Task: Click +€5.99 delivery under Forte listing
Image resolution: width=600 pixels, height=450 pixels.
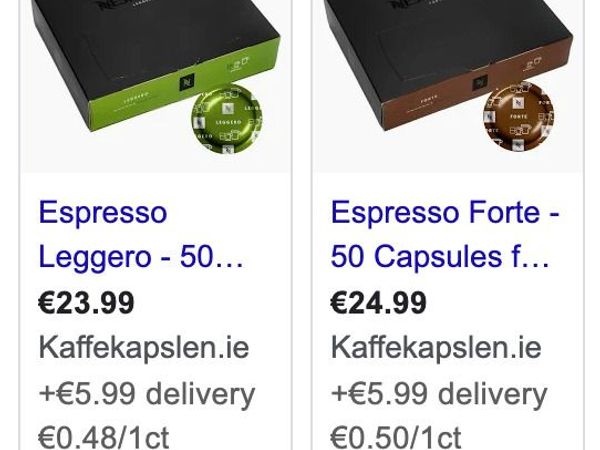Action: pos(439,394)
